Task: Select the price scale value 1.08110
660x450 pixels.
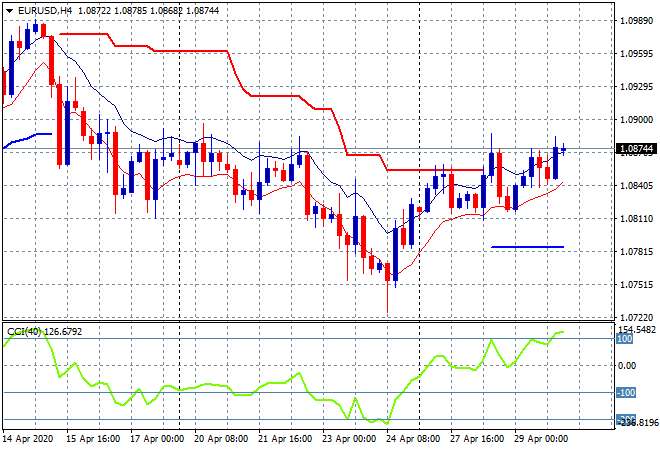Action: pos(637,218)
